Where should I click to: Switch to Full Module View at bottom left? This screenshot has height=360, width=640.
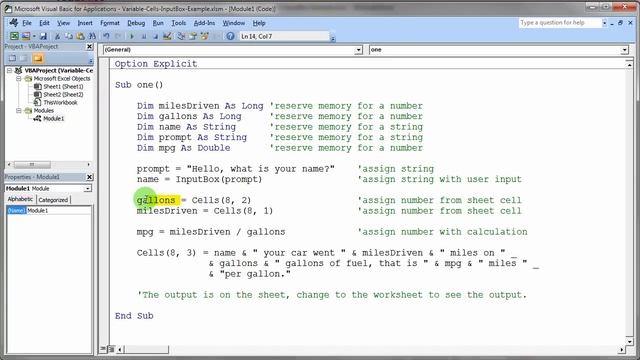click(111, 349)
